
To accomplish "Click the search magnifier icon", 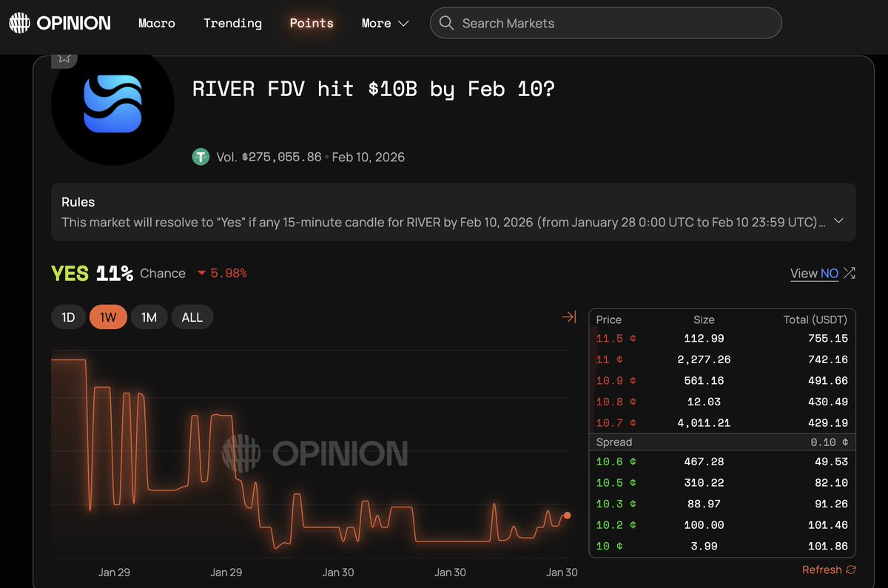I will point(446,23).
